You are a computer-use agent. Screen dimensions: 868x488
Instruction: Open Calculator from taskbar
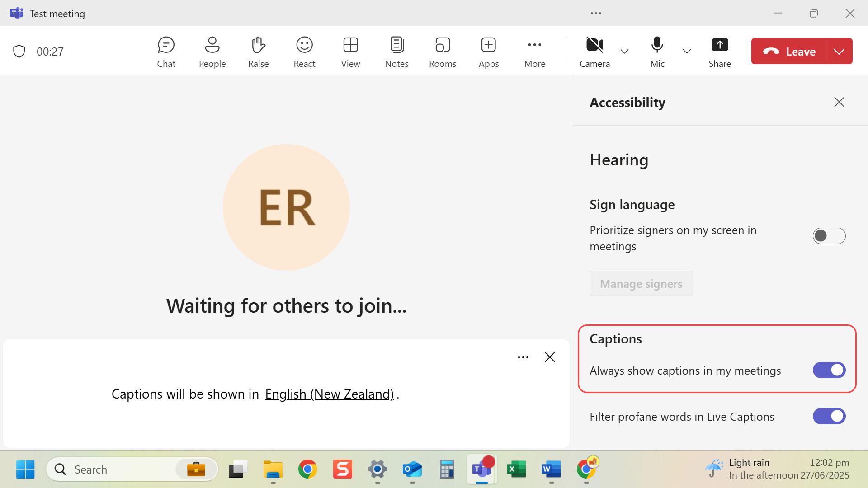[x=447, y=469]
